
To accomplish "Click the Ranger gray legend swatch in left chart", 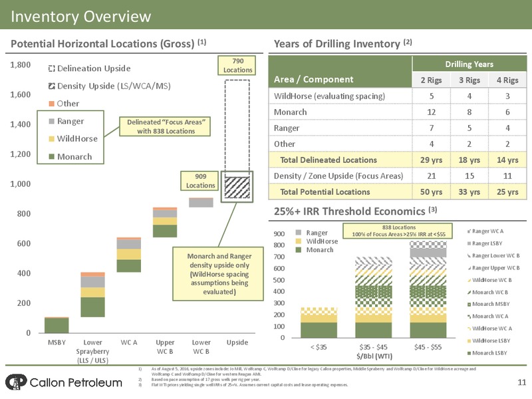I will coord(52,121).
